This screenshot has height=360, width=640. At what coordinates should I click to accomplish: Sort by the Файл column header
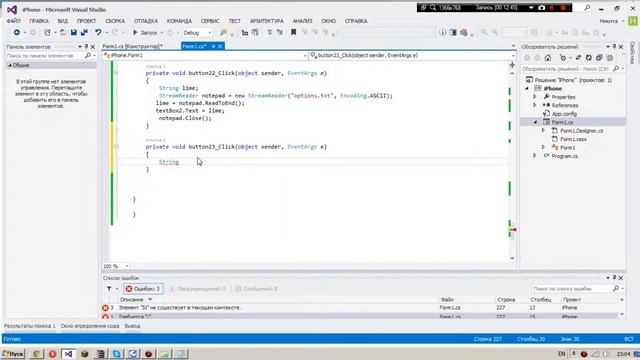[447, 300]
